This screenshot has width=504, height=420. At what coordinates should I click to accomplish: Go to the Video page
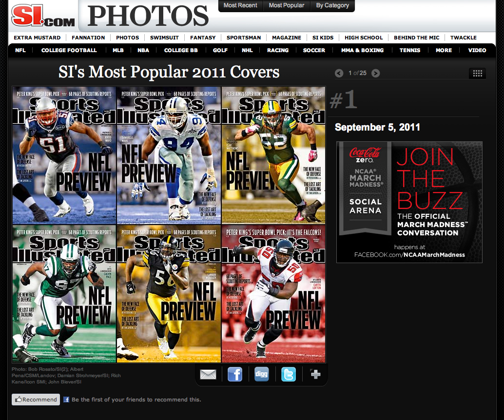(x=477, y=50)
